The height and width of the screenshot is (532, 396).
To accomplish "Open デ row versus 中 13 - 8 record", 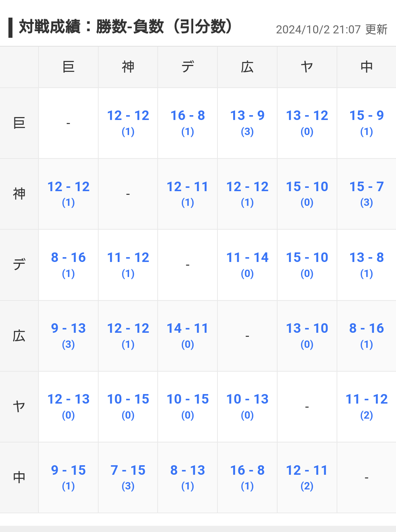I will point(366,258).
